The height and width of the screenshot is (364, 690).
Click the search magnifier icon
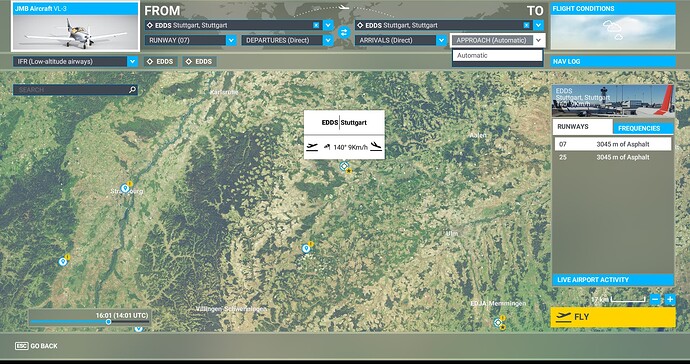pyautogui.click(x=132, y=90)
